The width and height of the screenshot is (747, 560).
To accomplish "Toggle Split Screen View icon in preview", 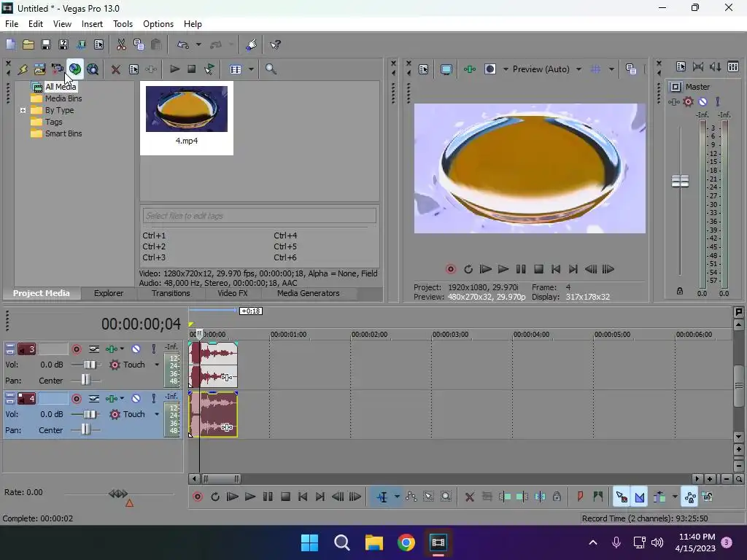I will (x=490, y=69).
